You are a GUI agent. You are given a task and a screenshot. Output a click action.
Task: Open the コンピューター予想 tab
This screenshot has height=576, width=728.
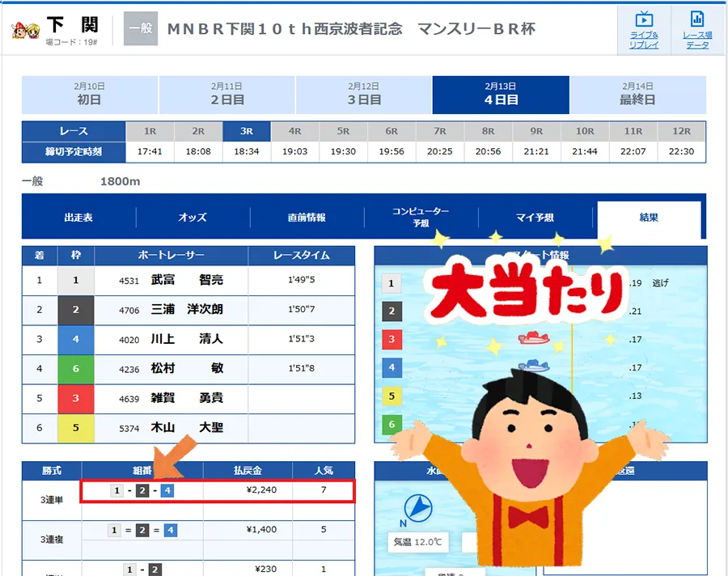(x=421, y=218)
